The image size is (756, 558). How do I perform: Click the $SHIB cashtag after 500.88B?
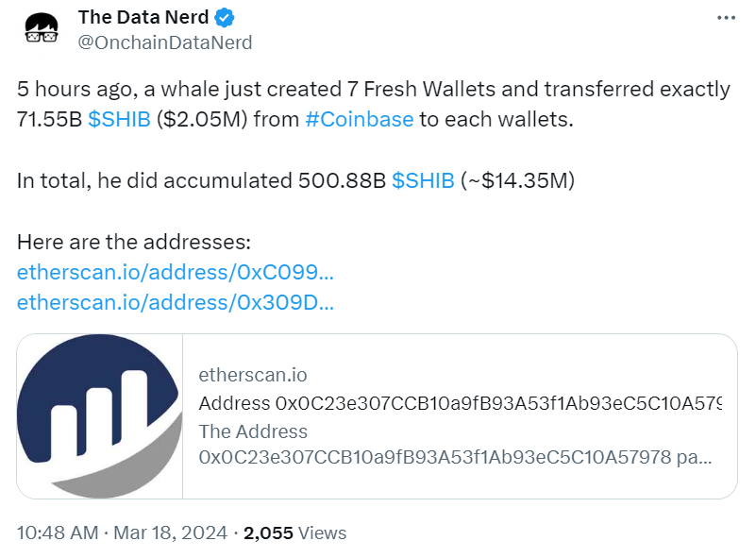coord(423,180)
